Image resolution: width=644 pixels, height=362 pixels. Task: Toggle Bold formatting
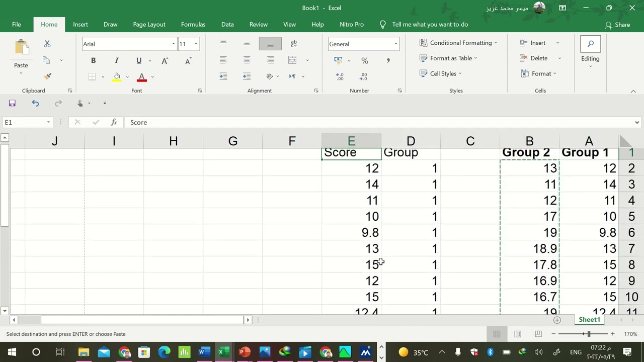click(x=93, y=61)
